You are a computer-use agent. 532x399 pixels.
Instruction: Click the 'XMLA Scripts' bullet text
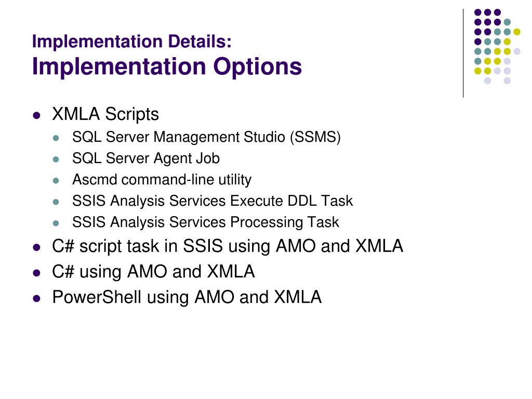tap(105, 114)
